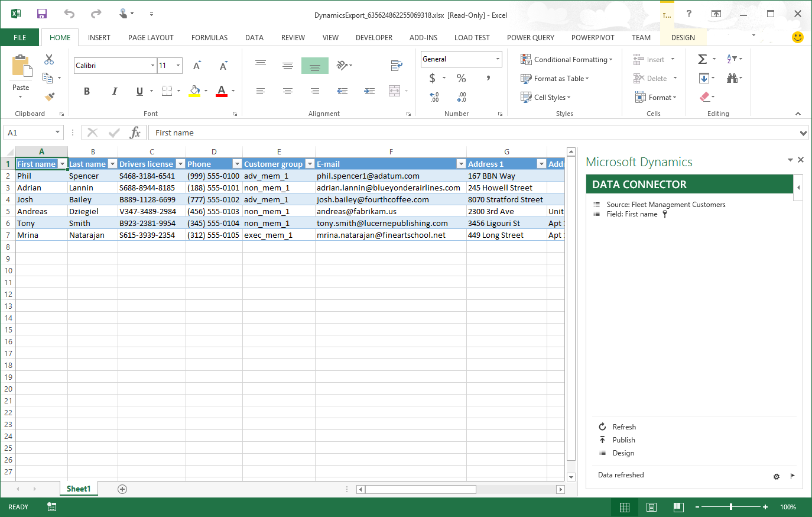Open Sort & Filter icon

point(732,59)
